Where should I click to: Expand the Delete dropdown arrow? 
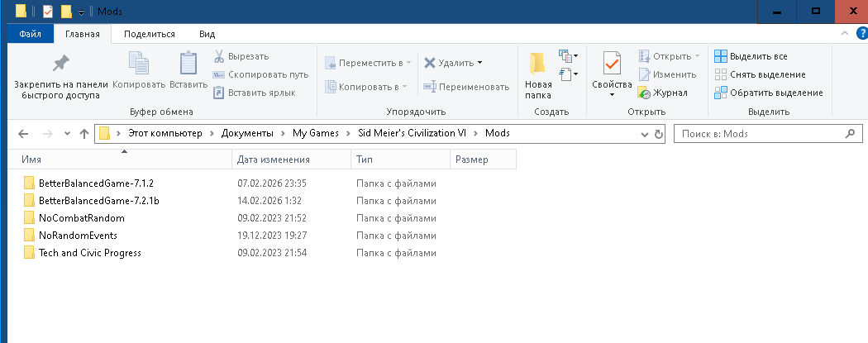pos(479,63)
